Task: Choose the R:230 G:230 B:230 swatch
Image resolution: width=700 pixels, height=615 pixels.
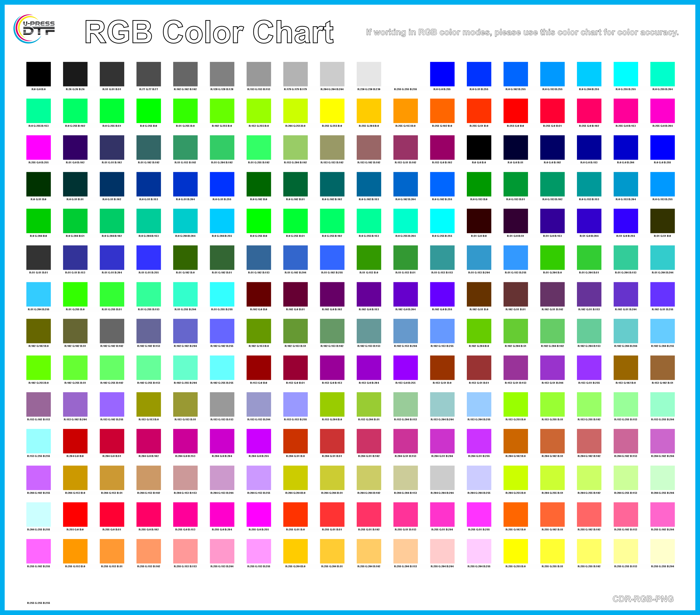Action: [x=369, y=74]
